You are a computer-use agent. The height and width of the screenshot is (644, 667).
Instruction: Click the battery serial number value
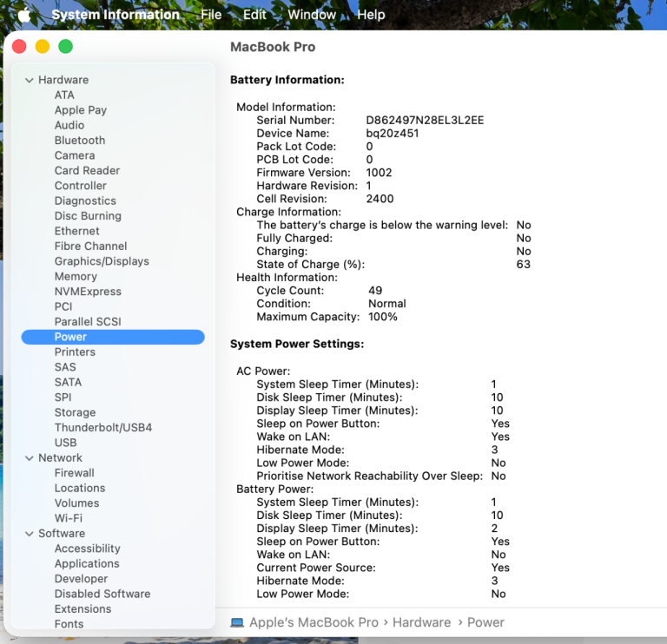click(425, 121)
